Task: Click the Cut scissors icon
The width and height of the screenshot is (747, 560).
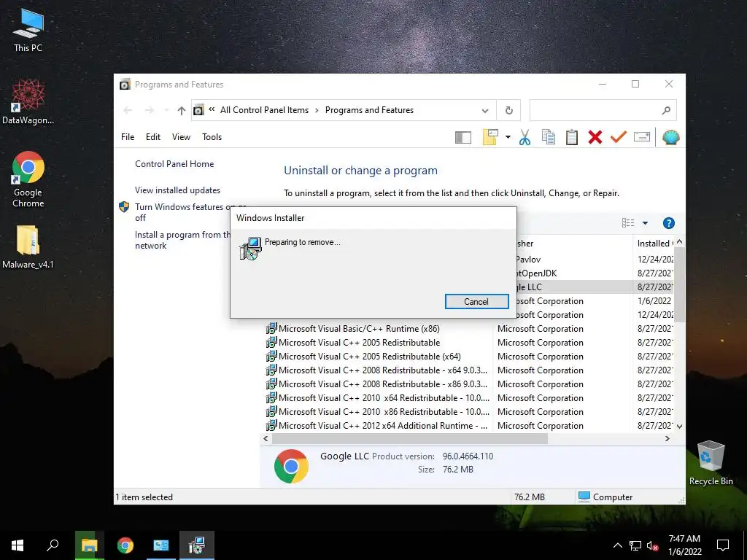Action: [x=525, y=137]
